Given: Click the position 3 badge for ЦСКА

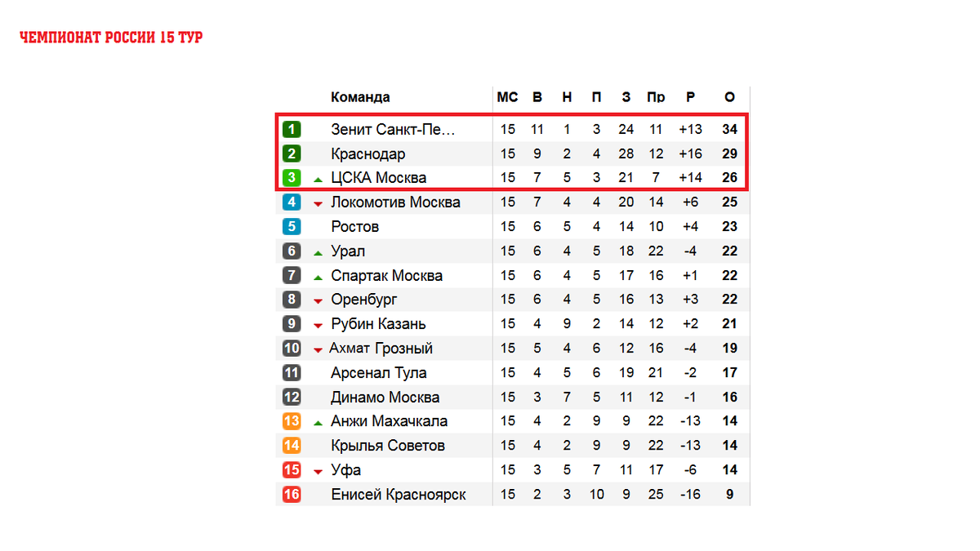Looking at the screenshot, I should pyautogui.click(x=292, y=178).
